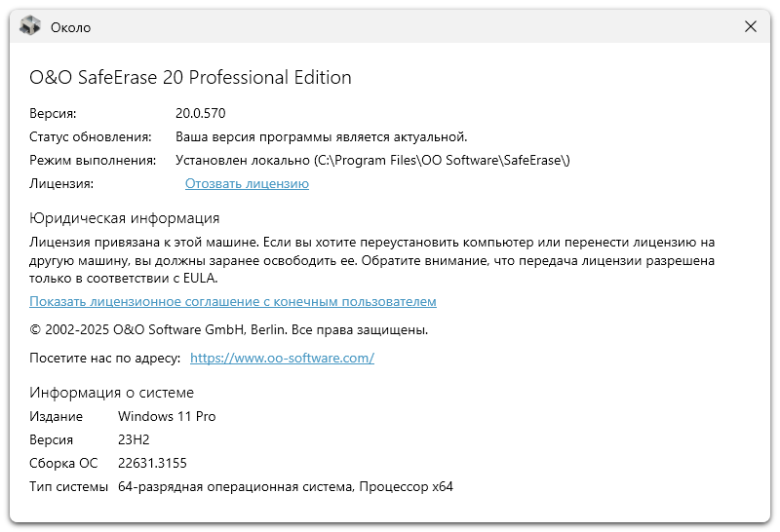This screenshot has height=532, width=780.
Task: Click the installed locally path text
Action: [372, 160]
